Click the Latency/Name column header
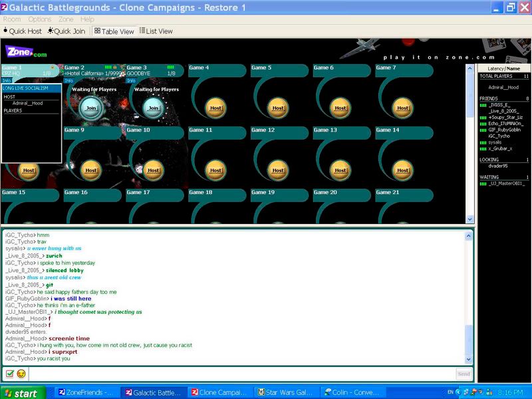 pos(504,68)
